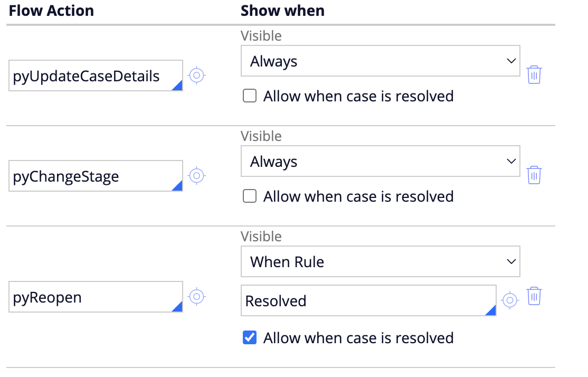
Task: Open pyUpdateCaseDetails rule via target icon
Action: pos(196,76)
